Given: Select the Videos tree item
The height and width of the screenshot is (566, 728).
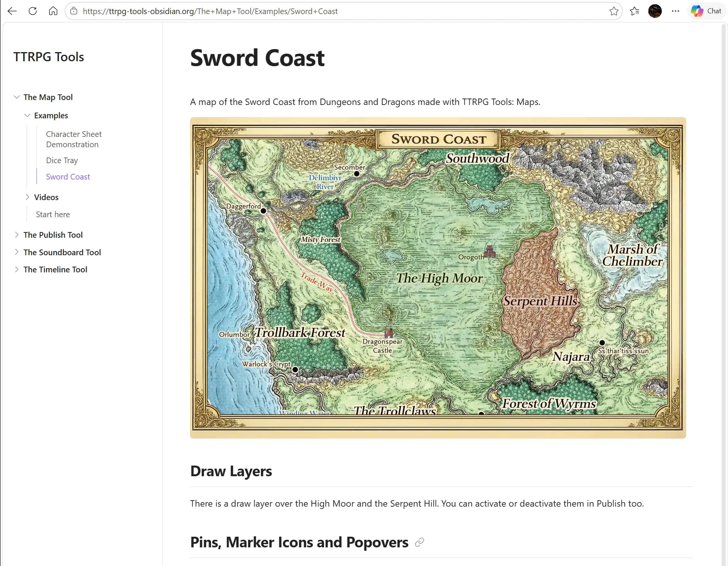Looking at the screenshot, I should [46, 197].
